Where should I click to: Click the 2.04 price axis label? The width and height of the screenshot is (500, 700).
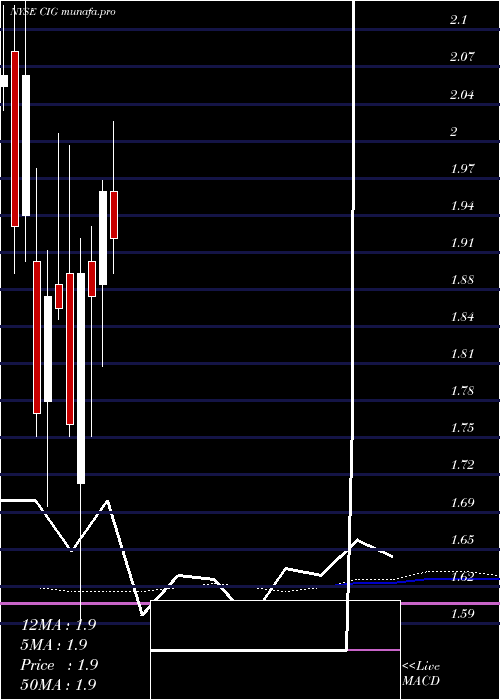click(x=462, y=95)
